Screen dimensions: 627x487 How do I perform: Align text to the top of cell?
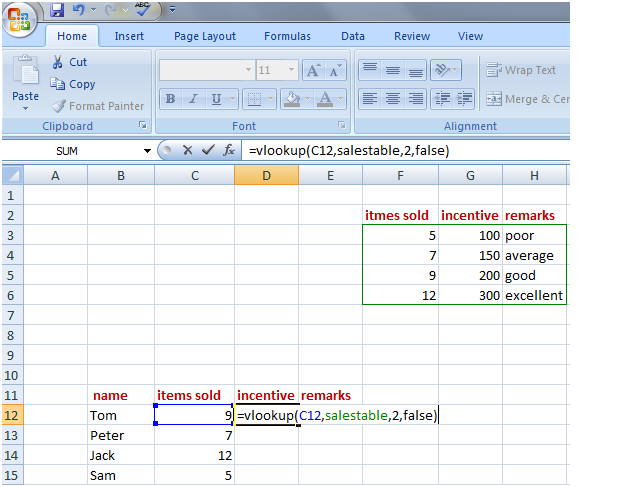370,70
